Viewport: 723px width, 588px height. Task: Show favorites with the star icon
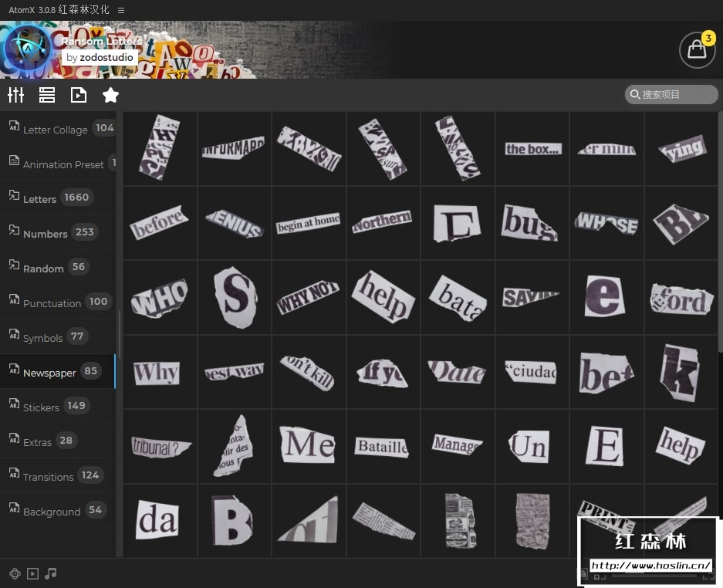pos(110,95)
